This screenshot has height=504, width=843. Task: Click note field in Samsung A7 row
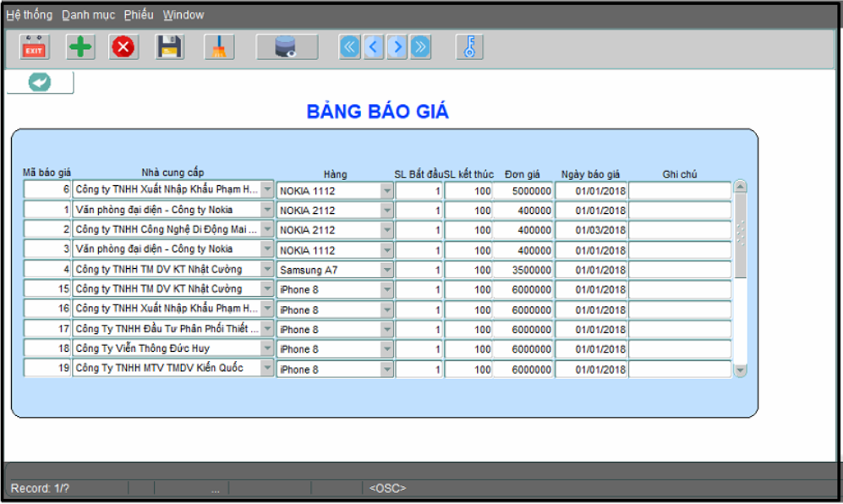pos(680,270)
